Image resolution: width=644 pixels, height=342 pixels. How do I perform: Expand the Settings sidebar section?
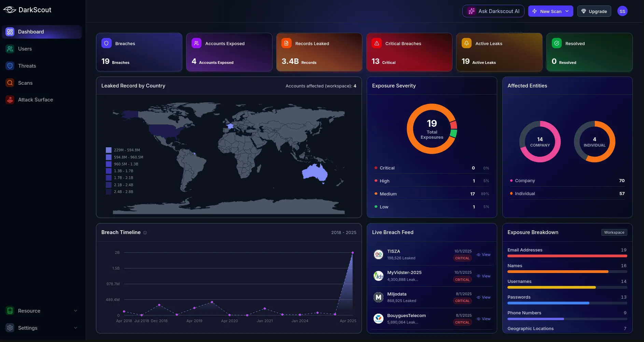(x=41, y=328)
